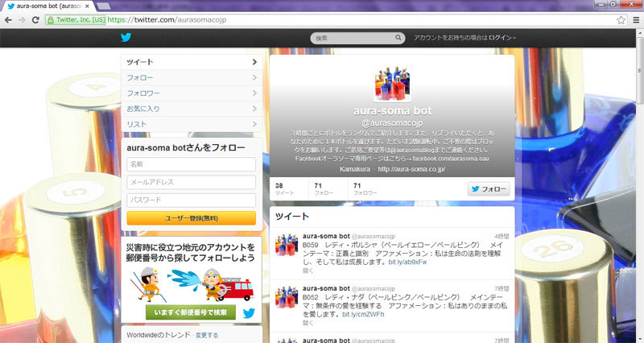Open the ログイン dropdown

click(x=502, y=37)
